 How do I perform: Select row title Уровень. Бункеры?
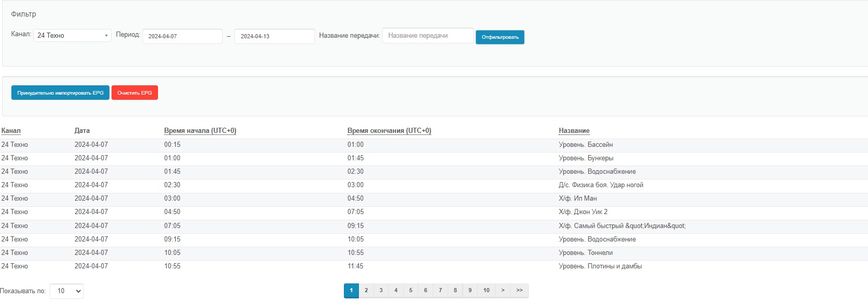coord(586,158)
